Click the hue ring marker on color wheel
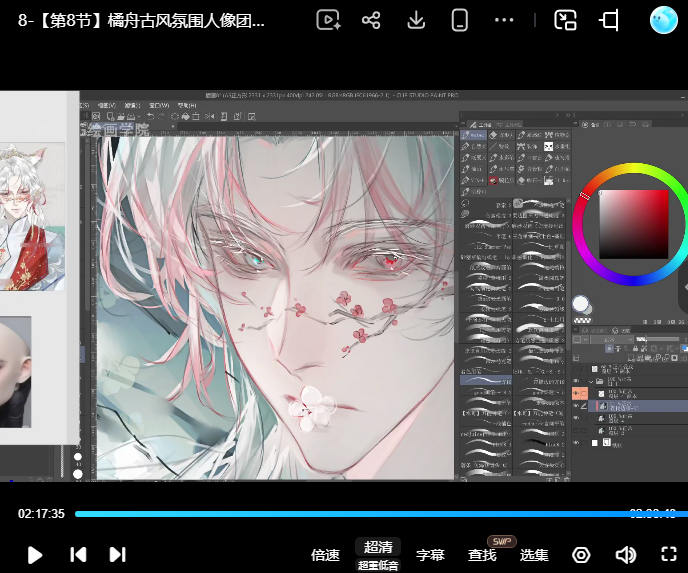688x573 pixels. 585,196
